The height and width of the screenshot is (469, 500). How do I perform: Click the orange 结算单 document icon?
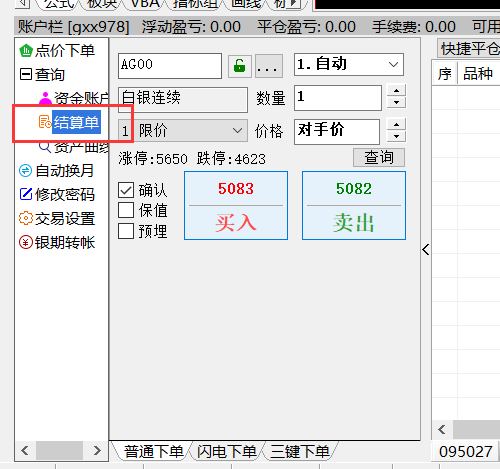pos(45,122)
